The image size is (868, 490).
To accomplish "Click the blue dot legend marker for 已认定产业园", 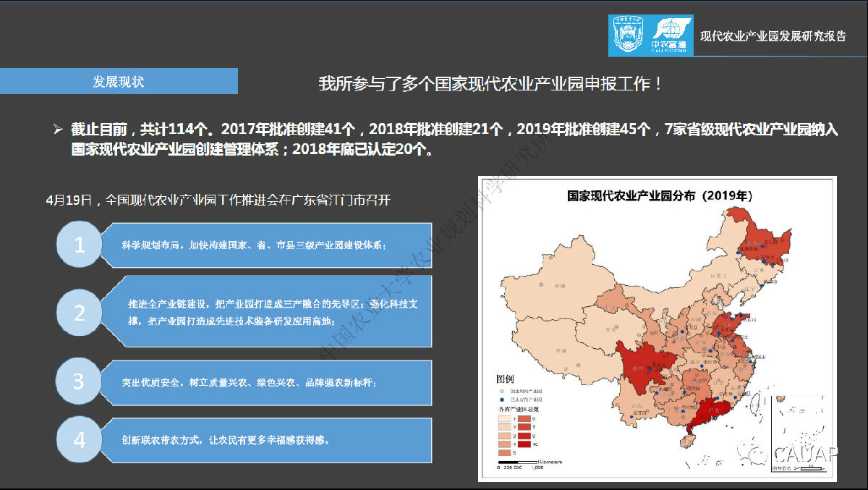I will tap(501, 400).
